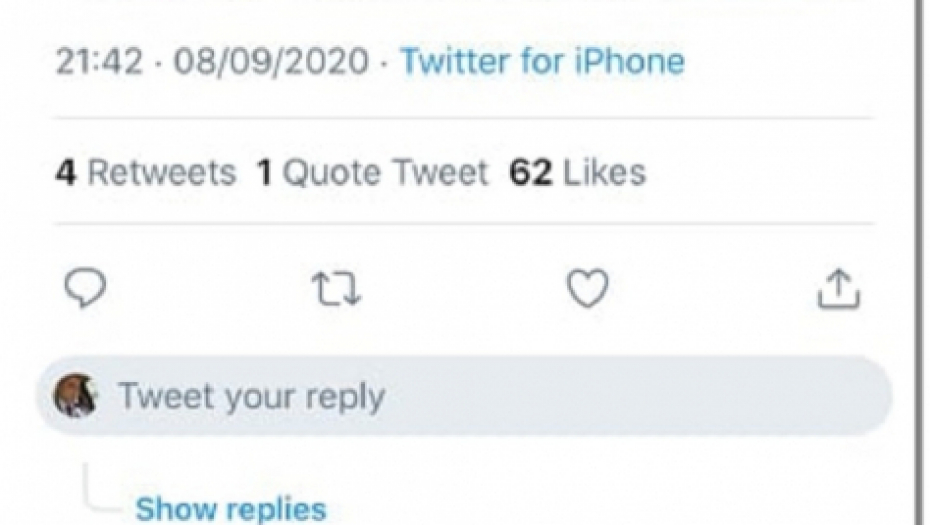This screenshot has width=930, height=525.
Task: Retweet using the arrows icon
Action: coord(336,289)
